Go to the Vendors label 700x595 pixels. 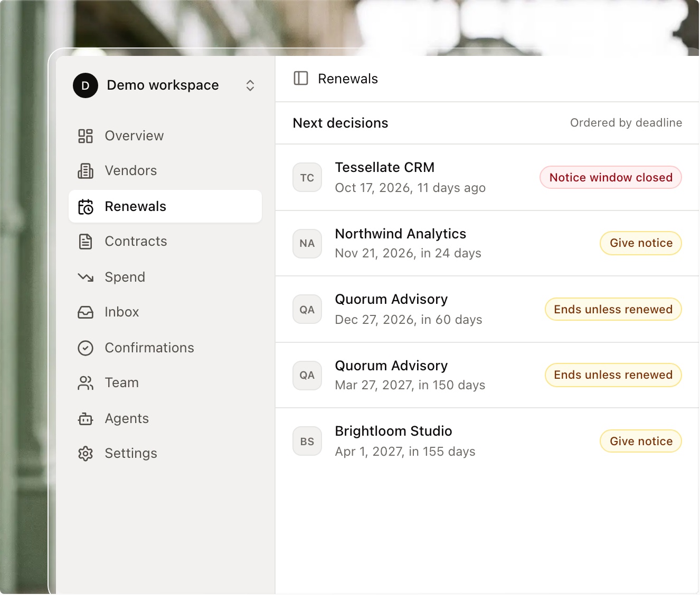131,171
